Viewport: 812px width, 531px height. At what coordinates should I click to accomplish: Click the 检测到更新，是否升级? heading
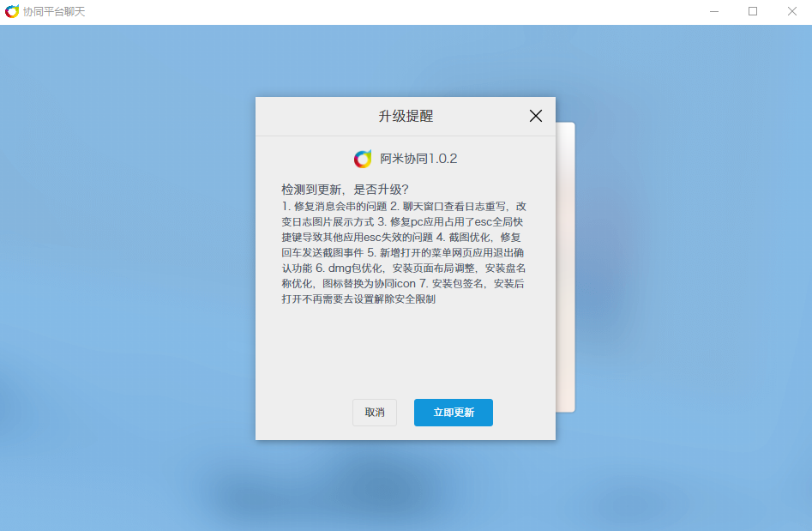point(345,190)
